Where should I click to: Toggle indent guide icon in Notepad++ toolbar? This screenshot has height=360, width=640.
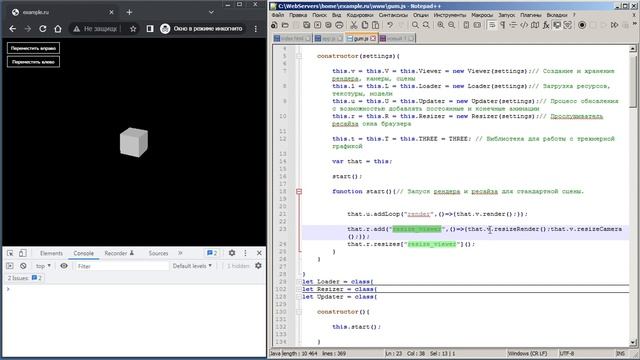(513, 25)
